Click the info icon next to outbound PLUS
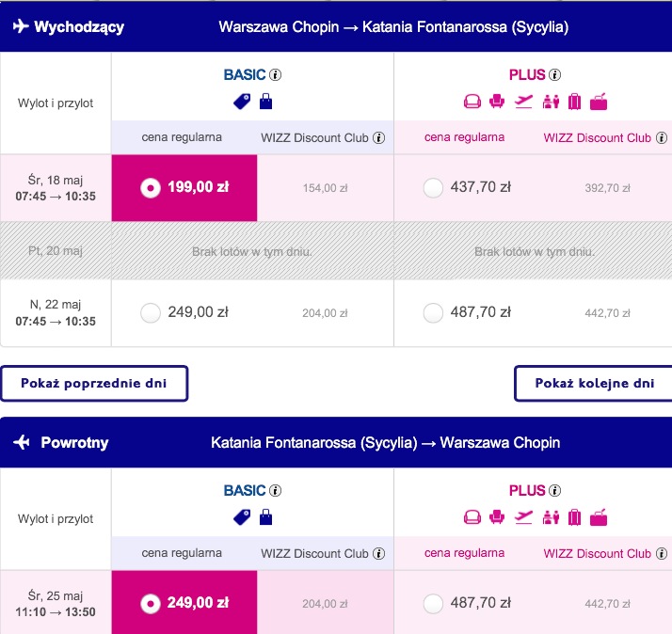Screen dimensions: 672x634 tap(554, 75)
